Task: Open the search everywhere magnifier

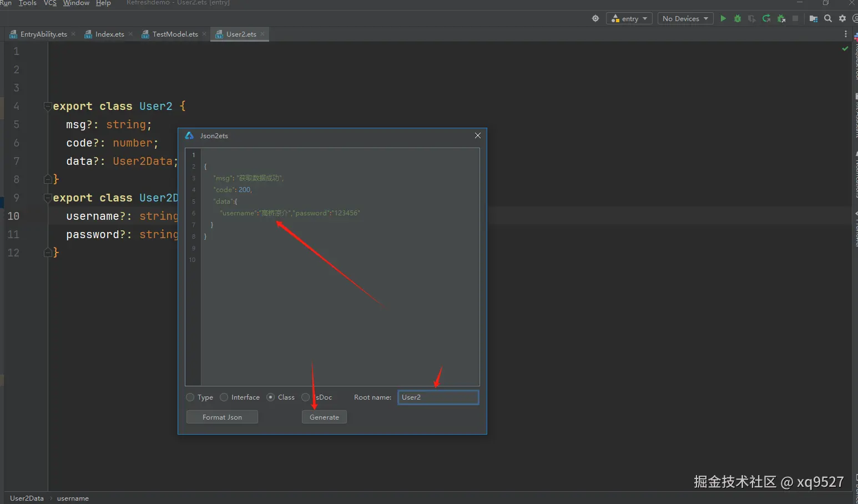Action: 828,18
